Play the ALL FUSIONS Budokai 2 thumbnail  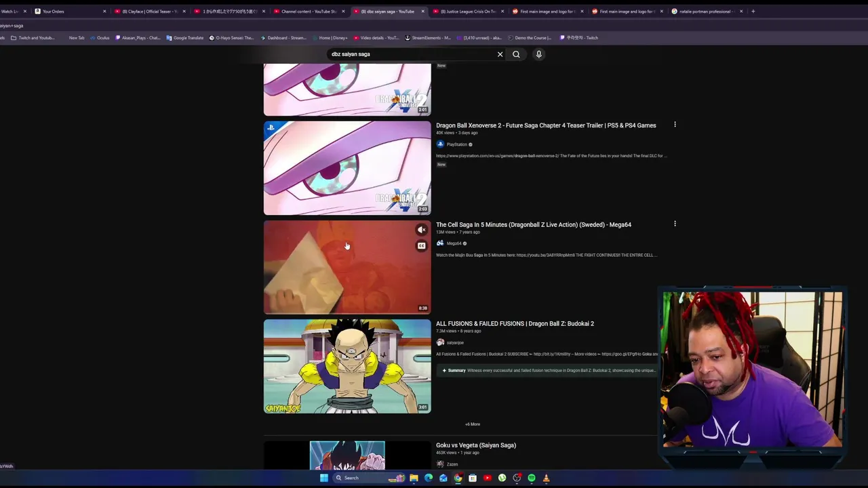point(347,366)
